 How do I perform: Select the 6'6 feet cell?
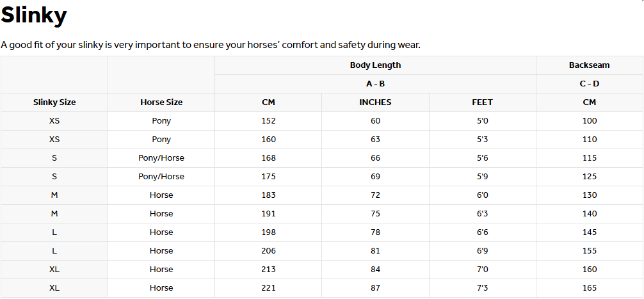pos(482,232)
